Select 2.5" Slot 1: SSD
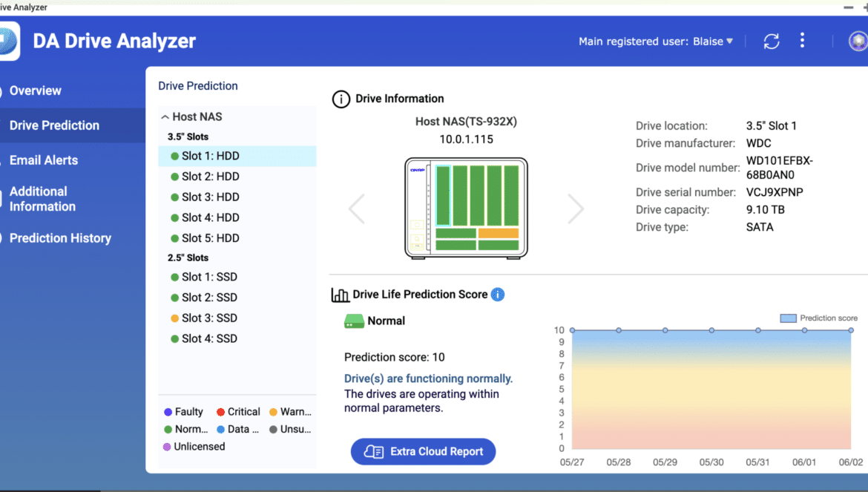 click(237, 277)
